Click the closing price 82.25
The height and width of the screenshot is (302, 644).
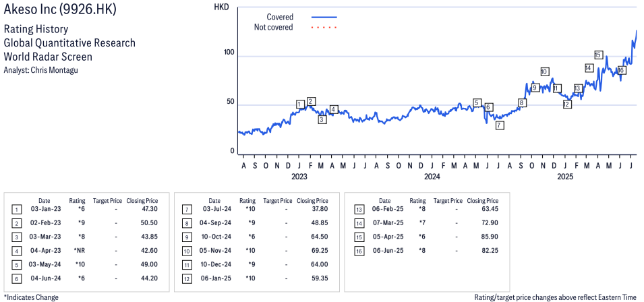pyautogui.click(x=490, y=251)
